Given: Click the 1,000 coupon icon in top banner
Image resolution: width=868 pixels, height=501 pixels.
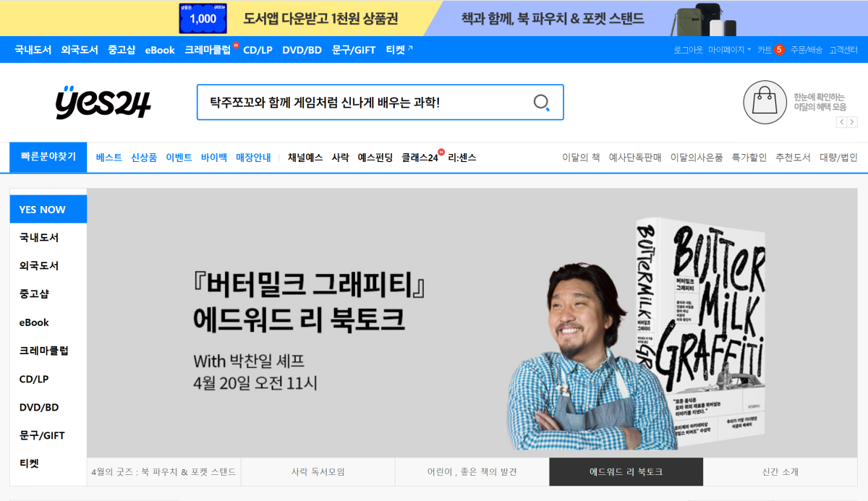Looking at the screenshot, I should click(x=203, y=18).
